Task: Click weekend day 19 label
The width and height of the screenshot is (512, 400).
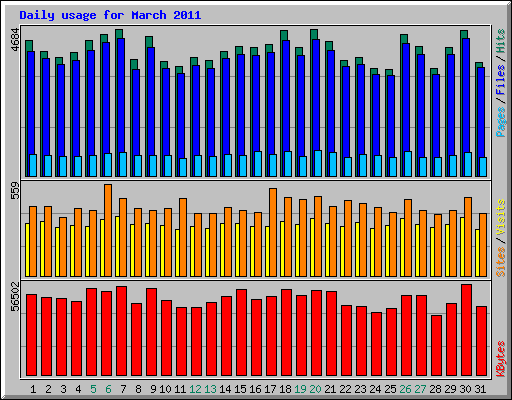Action: point(300,389)
